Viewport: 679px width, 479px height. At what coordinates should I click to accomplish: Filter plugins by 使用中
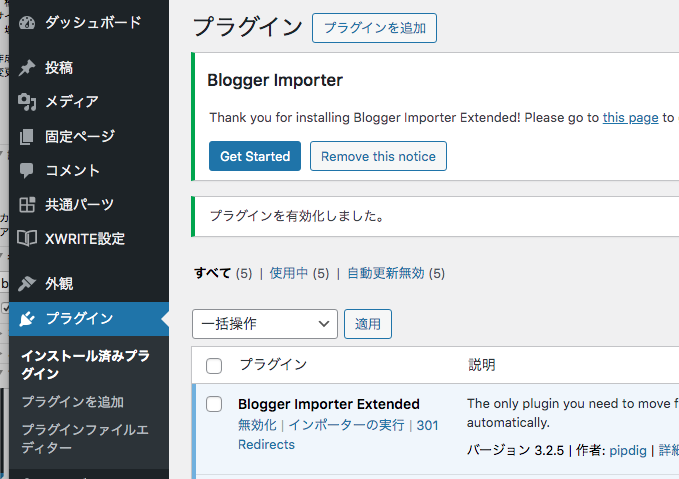[288, 273]
